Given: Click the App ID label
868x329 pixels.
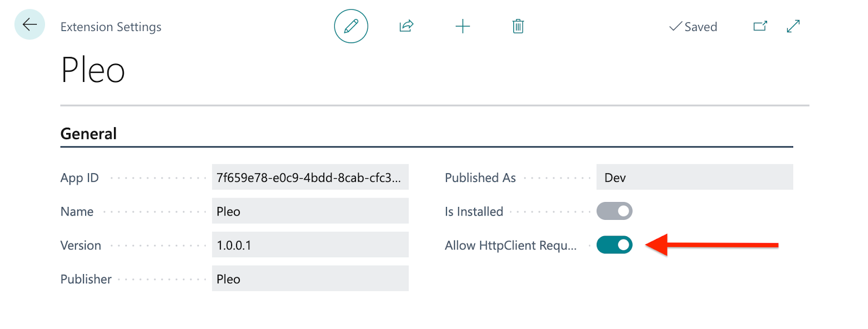Looking at the screenshot, I should (79, 178).
